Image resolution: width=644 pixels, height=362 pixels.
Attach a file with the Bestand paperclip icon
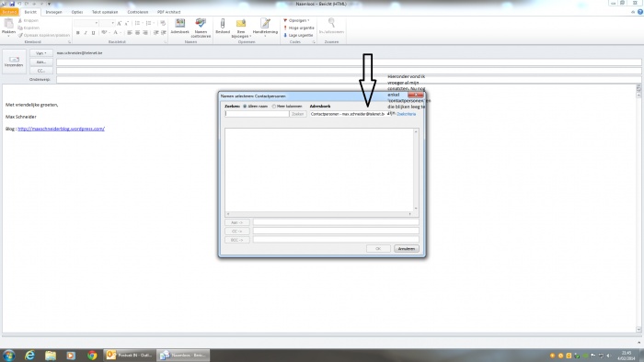[x=223, y=27]
